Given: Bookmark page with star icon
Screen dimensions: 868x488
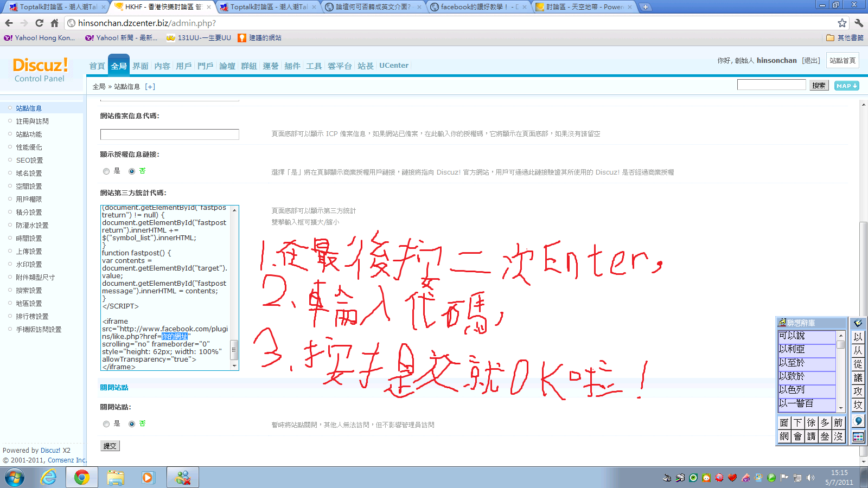Looking at the screenshot, I should click(842, 23).
